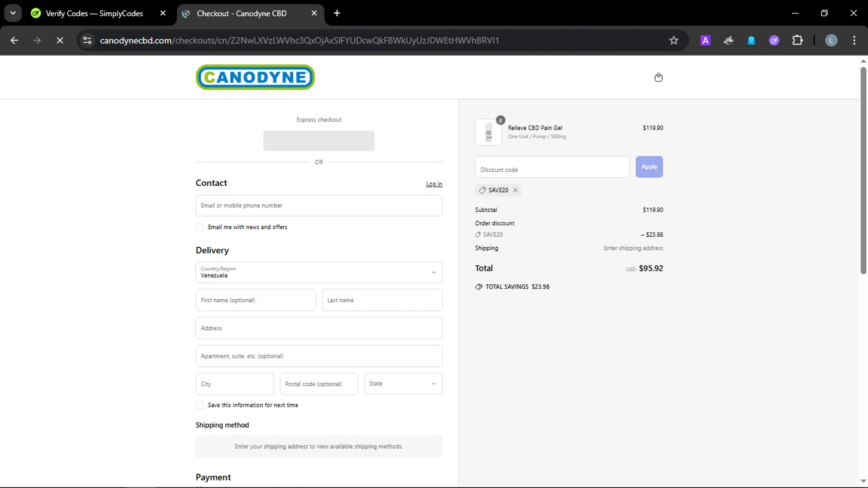Focus the Last name field

382,300
